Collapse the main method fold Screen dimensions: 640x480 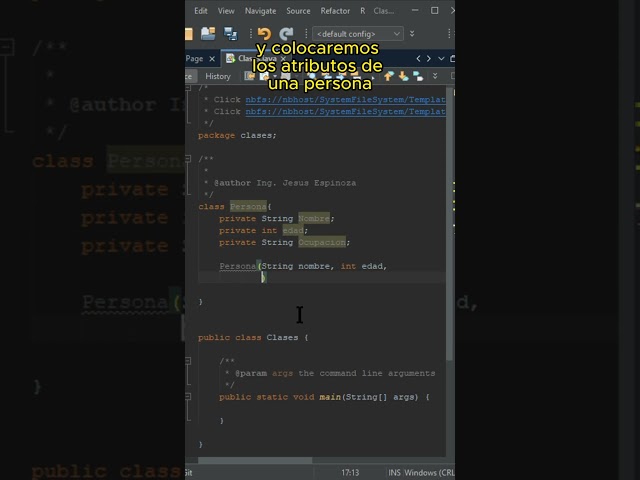click(x=188, y=396)
